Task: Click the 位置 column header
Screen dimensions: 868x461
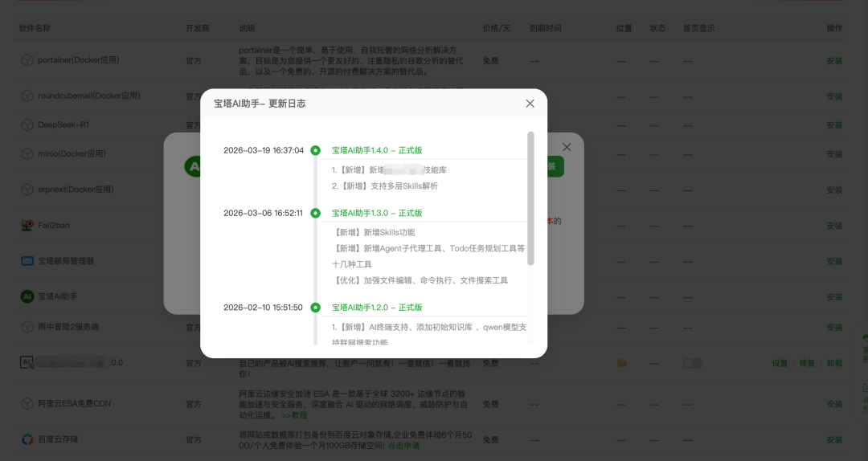Action: click(624, 28)
